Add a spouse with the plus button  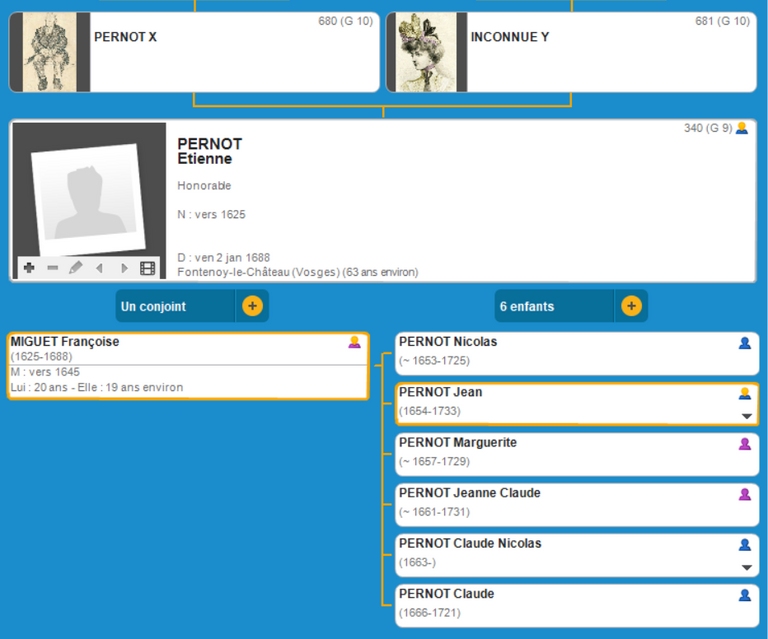[x=252, y=306]
